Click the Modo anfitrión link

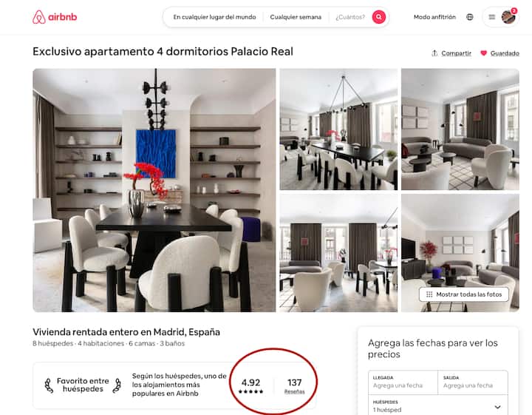(x=434, y=17)
